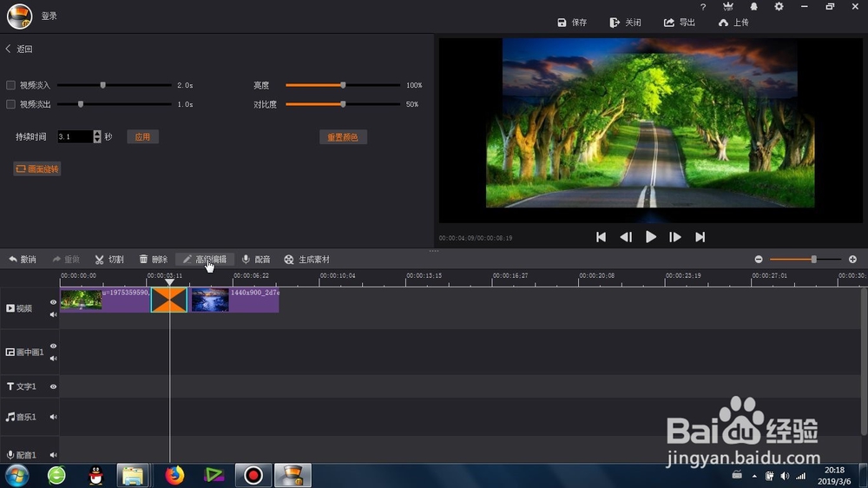Open the file explorer taskbar icon
Screen dimensions: 868x488
(x=133, y=476)
